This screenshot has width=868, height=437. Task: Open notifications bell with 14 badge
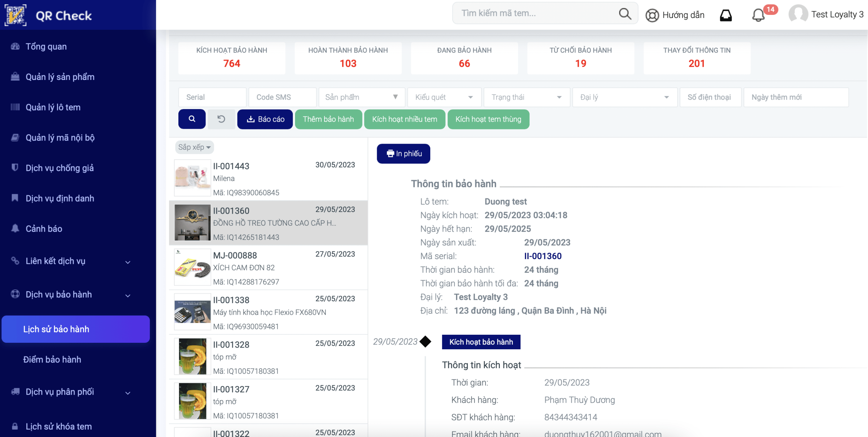pyautogui.click(x=758, y=15)
